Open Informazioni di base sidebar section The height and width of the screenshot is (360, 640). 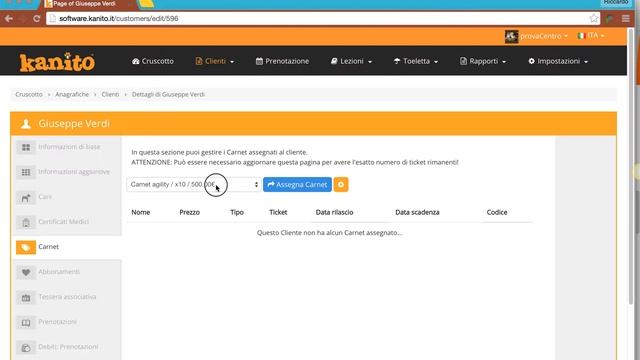(67, 147)
